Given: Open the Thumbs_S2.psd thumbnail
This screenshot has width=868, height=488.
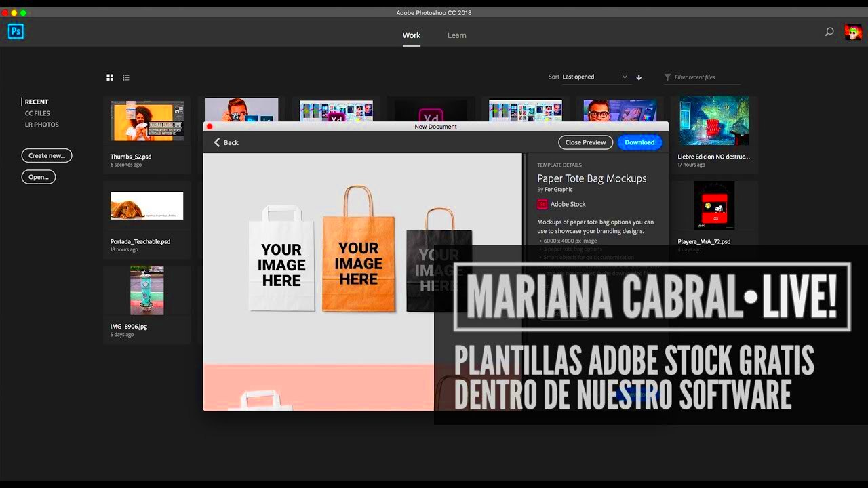Looking at the screenshot, I should (147, 121).
